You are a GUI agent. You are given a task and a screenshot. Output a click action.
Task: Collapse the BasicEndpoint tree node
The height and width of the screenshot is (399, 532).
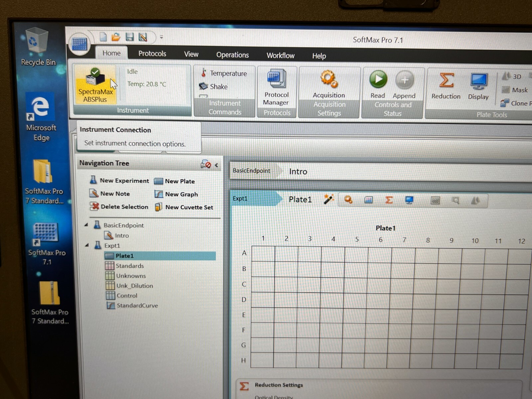(x=86, y=225)
